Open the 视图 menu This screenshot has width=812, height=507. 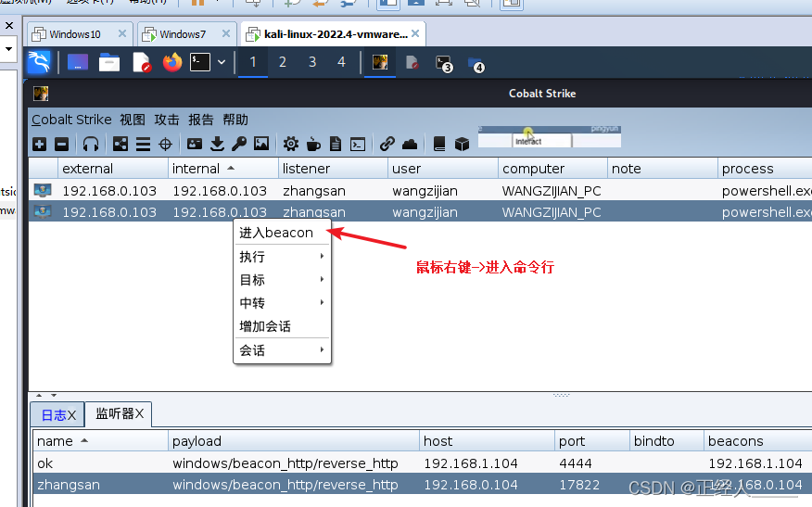[133, 120]
